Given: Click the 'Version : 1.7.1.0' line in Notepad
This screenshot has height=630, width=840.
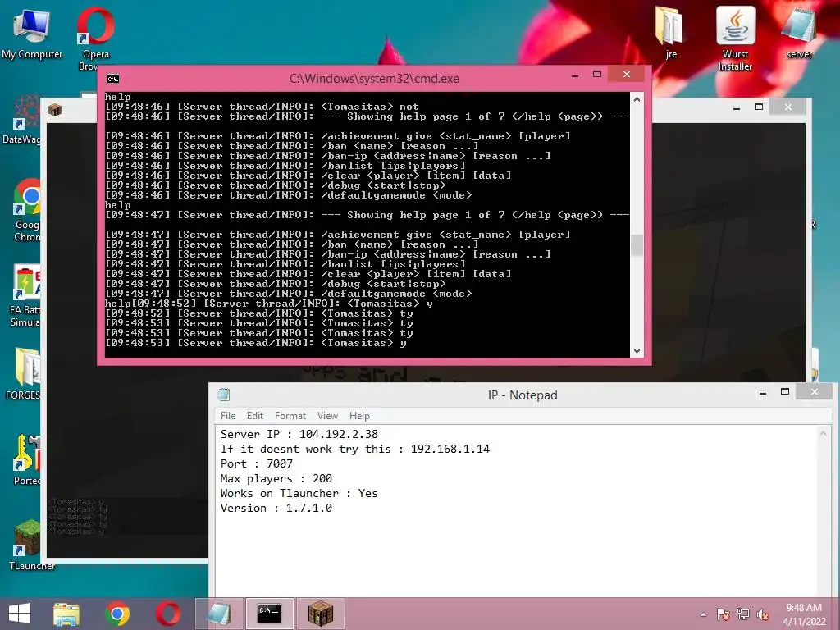Looking at the screenshot, I should pyautogui.click(x=276, y=508).
